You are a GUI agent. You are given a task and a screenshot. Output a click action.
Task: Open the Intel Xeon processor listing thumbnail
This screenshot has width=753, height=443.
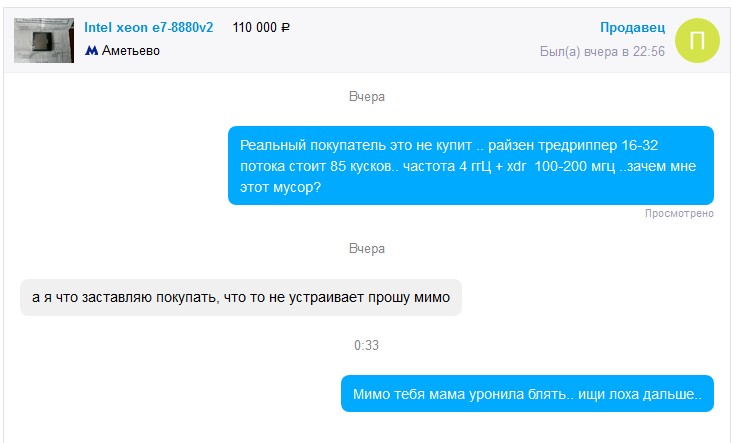click(44, 40)
